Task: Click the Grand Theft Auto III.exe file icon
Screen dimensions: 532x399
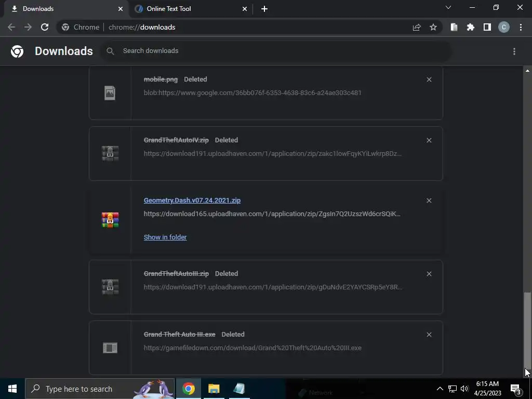Action: tap(110, 348)
